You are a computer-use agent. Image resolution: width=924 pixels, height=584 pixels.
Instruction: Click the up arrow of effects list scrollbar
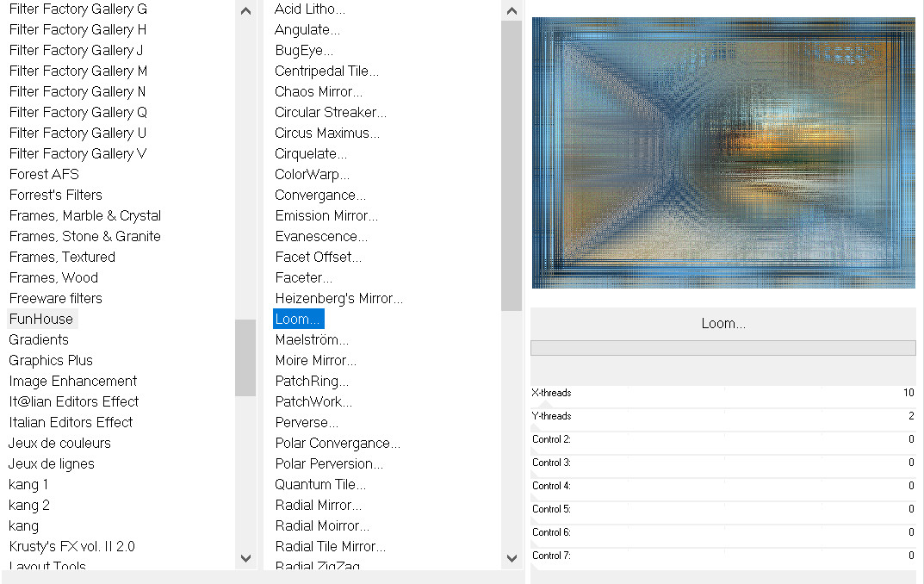512,11
